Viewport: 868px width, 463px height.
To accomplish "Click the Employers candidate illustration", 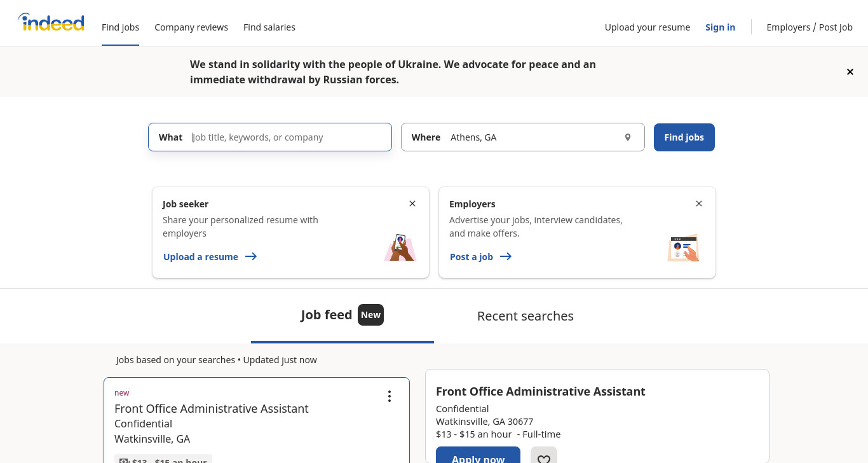I will point(684,247).
